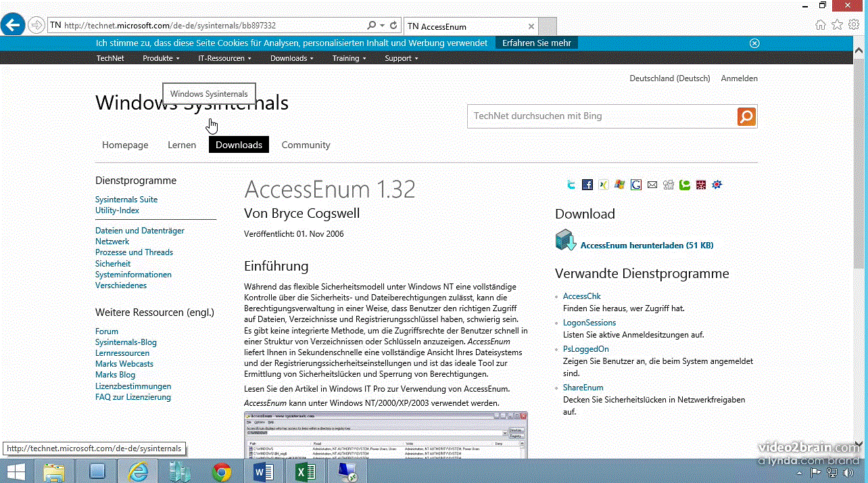Click Erfahren Sie mehr button
The image size is (868, 483).
click(537, 43)
